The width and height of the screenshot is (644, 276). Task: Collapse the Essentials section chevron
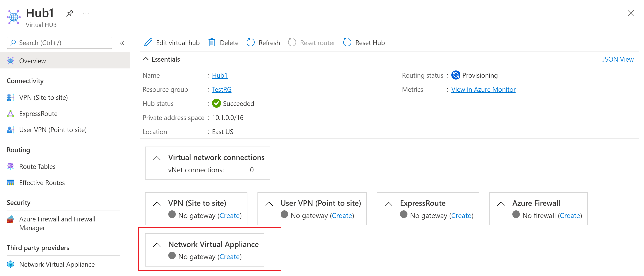pos(146,59)
